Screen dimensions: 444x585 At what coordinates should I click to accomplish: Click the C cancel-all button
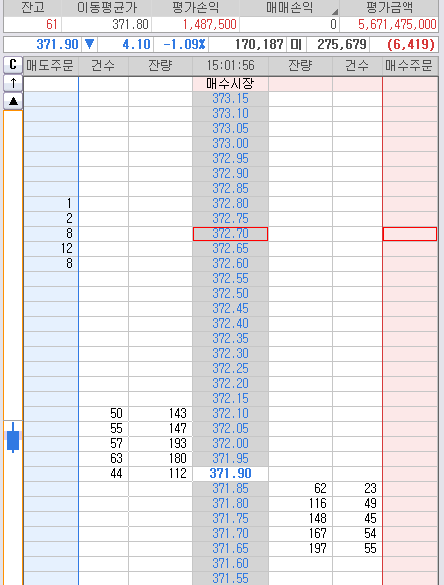coord(13,65)
